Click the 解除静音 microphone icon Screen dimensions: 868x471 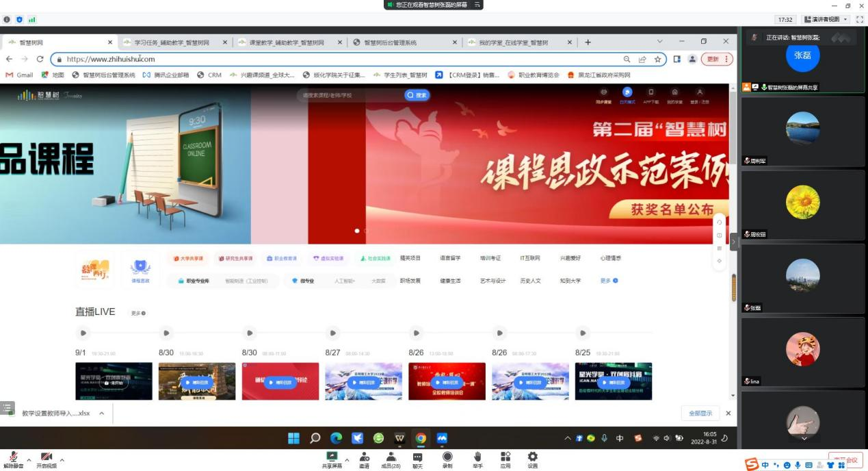click(x=12, y=457)
